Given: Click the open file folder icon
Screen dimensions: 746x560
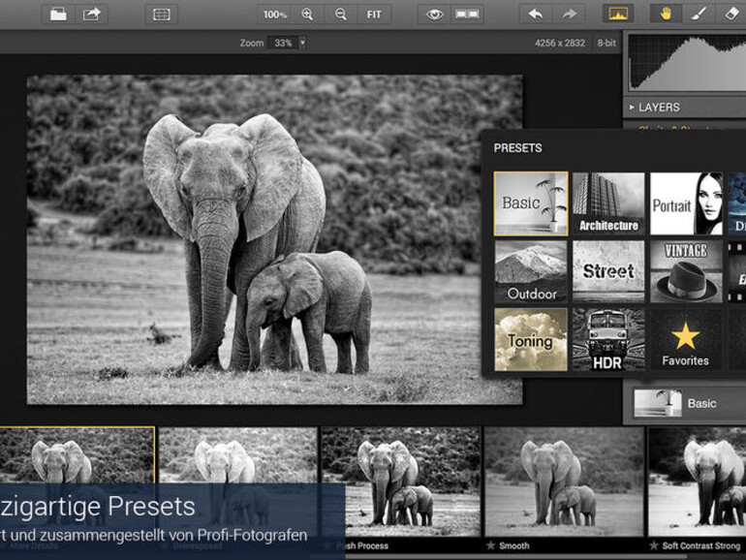Looking at the screenshot, I should pyautogui.click(x=58, y=15).
